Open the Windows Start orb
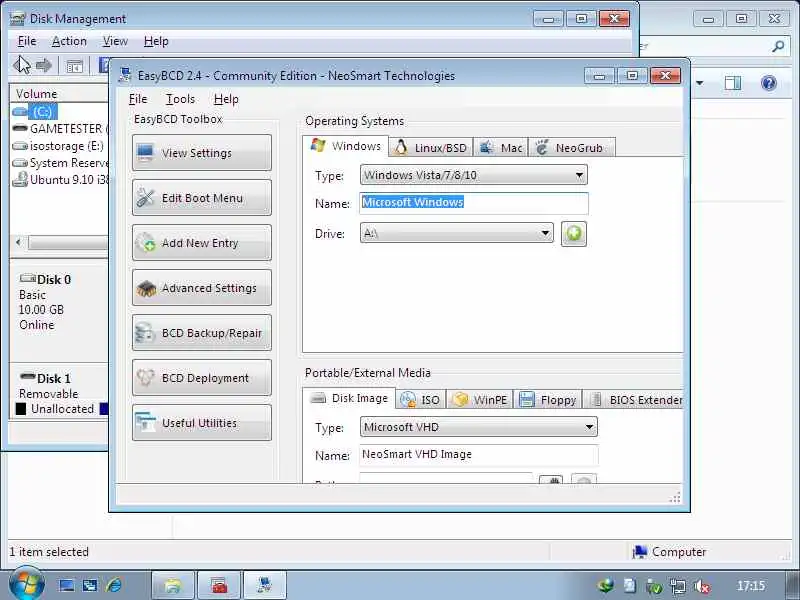The image size is (800, 600). click(27, 583)
